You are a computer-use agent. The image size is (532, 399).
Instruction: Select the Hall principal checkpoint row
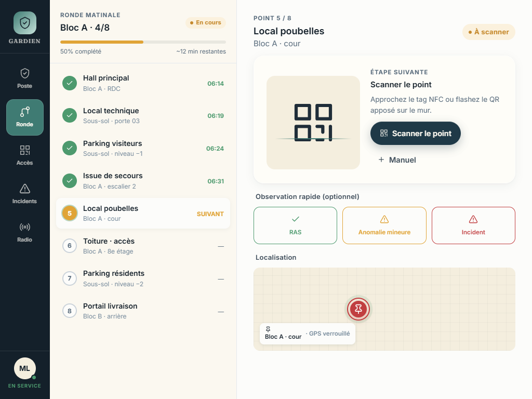coord(143,83)
